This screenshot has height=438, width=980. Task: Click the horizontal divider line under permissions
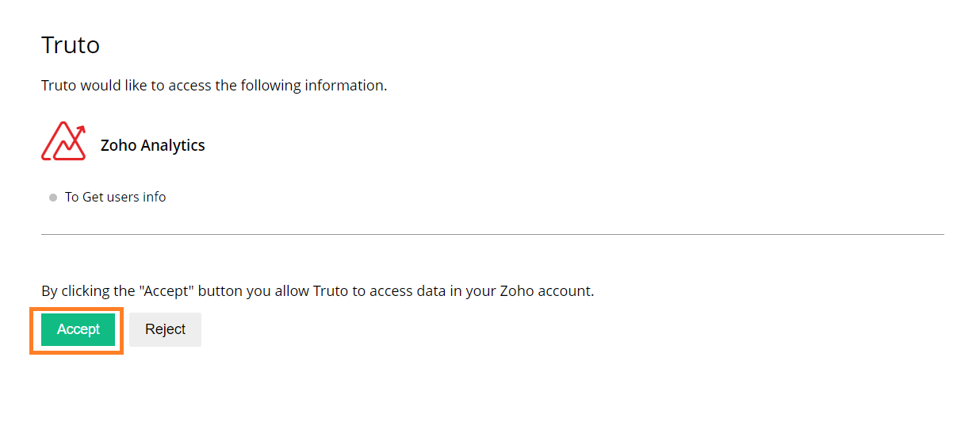click(x=492, y=234)
